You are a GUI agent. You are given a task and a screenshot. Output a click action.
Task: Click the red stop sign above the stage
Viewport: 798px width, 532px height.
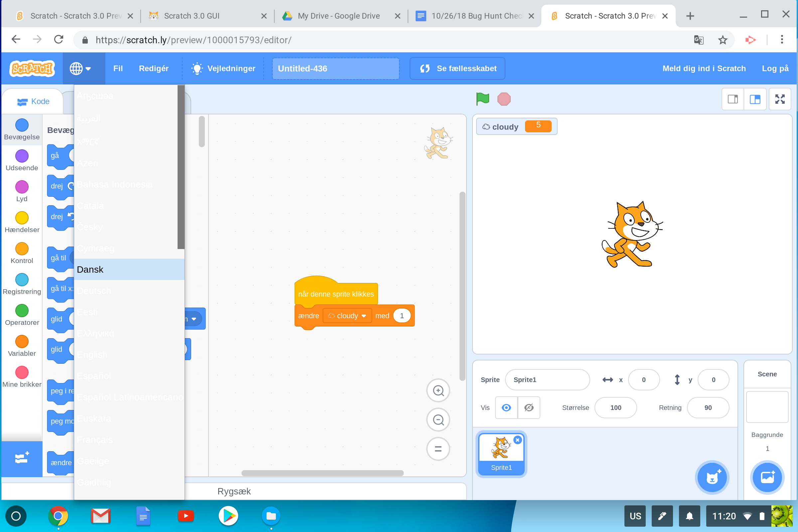[504, 99]
